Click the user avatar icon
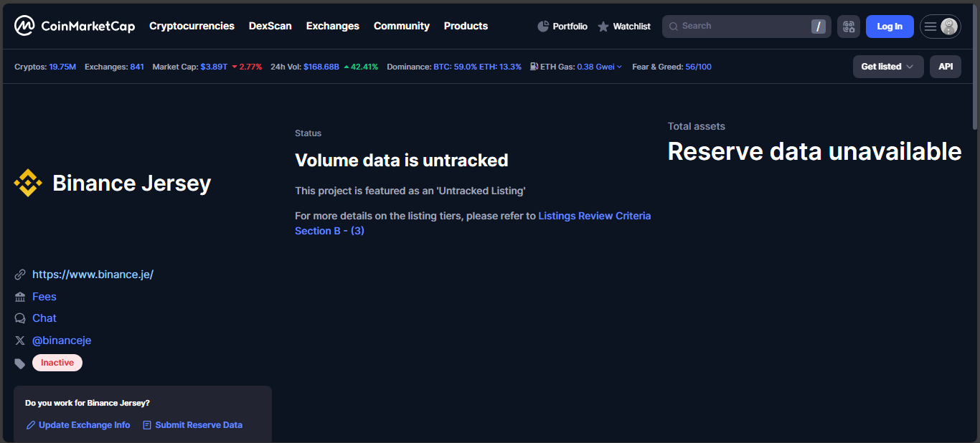 pyautogui.click(x=949, y=27)
